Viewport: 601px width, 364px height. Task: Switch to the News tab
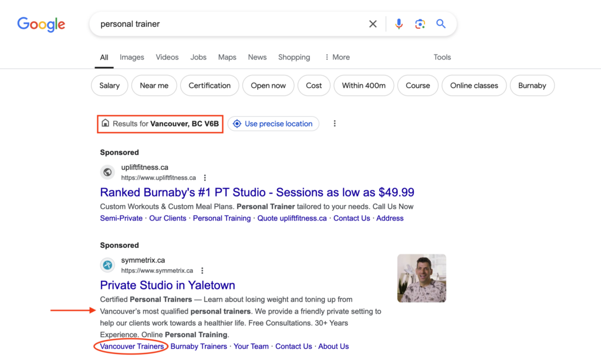(257, 57)
